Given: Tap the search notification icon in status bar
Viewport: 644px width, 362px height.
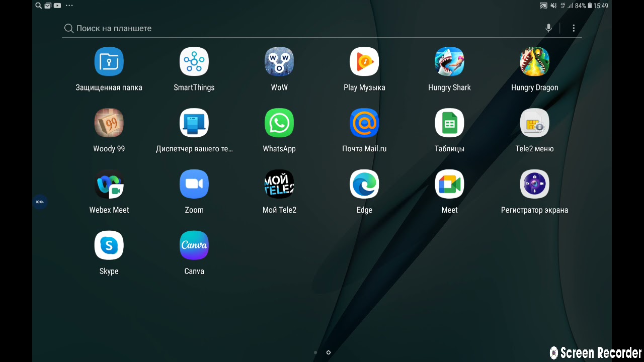Looking at the screenshot, I should pos(39,6).
